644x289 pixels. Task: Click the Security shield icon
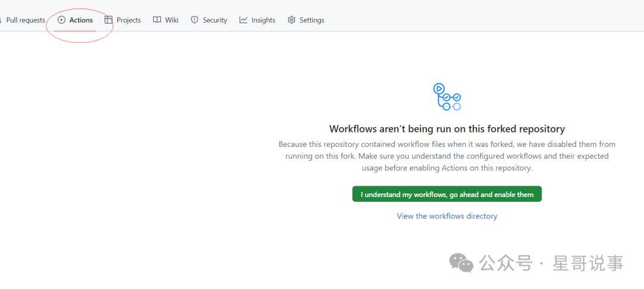(194, 20)
